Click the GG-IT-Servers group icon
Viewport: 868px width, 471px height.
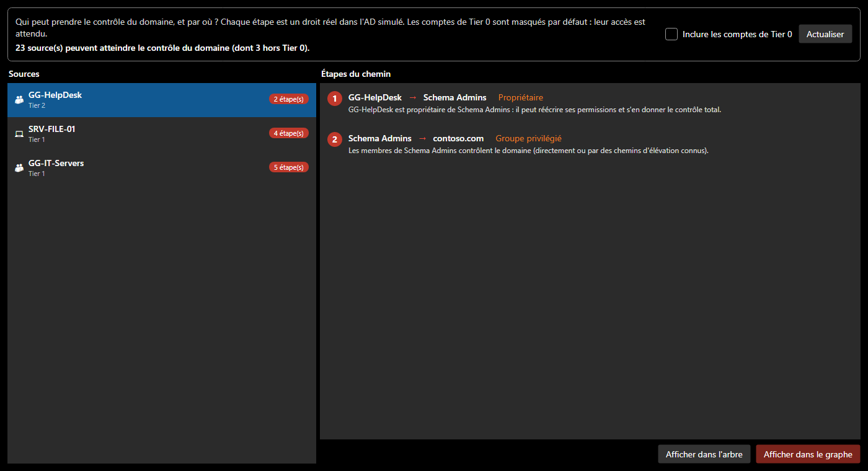click(19, 168)
